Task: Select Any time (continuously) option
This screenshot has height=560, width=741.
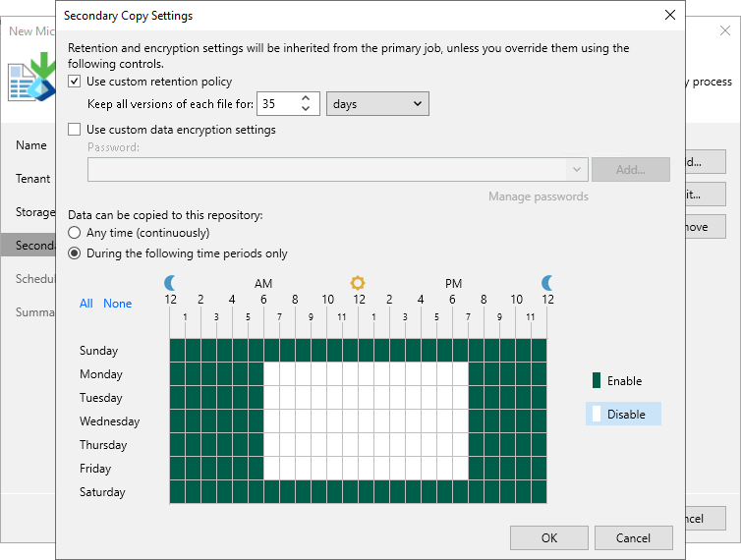Action: click(x=74, y=233)
